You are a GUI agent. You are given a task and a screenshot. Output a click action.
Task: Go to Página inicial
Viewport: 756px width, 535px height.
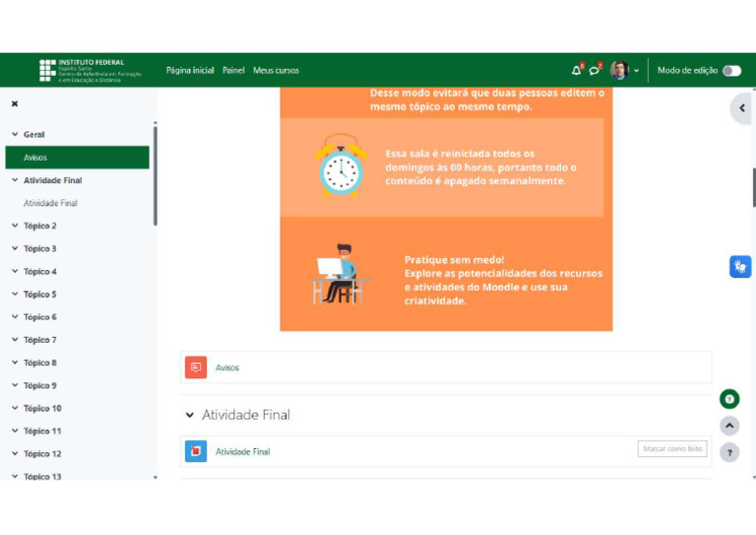[190, 70]
